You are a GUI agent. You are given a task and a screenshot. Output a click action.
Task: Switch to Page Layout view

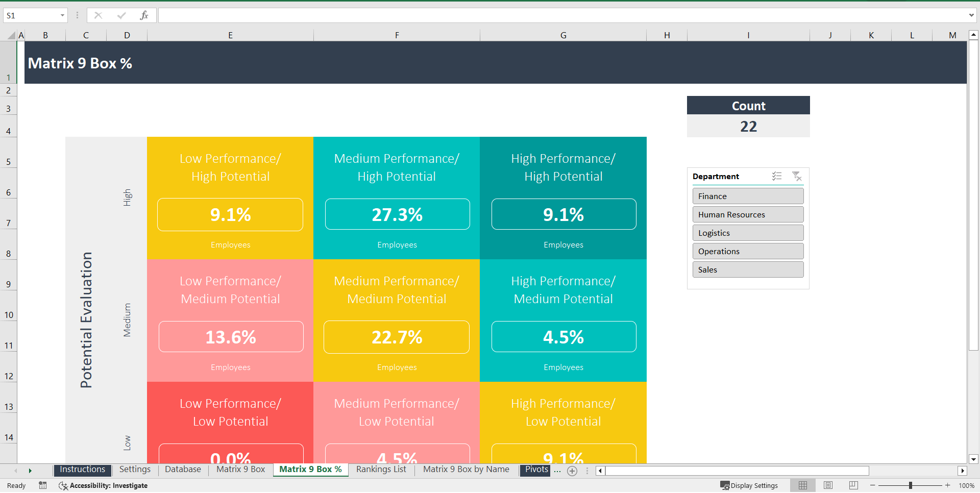828,485
